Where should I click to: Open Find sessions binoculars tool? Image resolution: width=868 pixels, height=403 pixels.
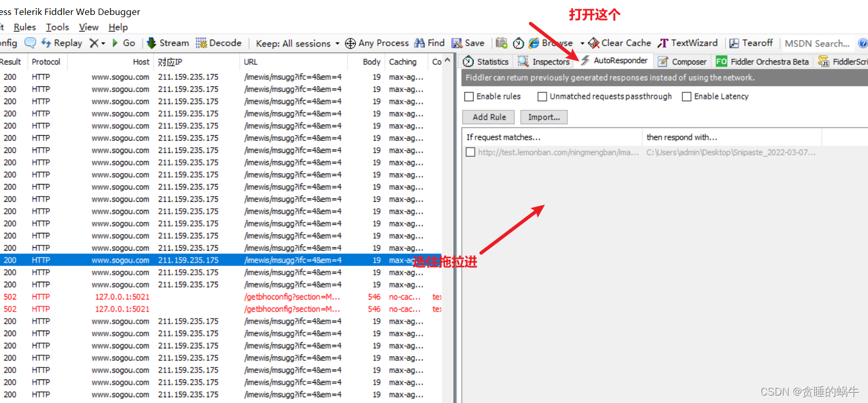(x=429, y=43)
